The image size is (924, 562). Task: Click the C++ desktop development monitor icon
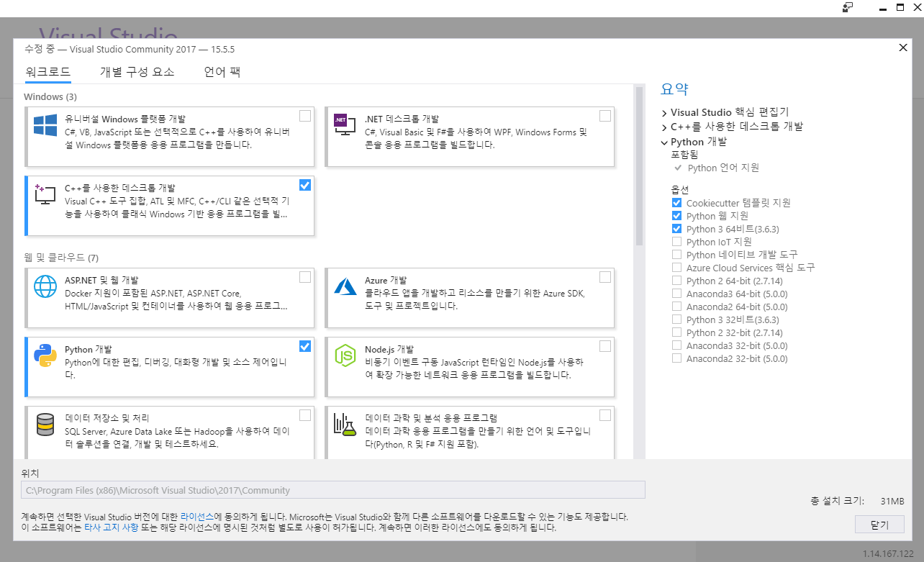(45, 193)
